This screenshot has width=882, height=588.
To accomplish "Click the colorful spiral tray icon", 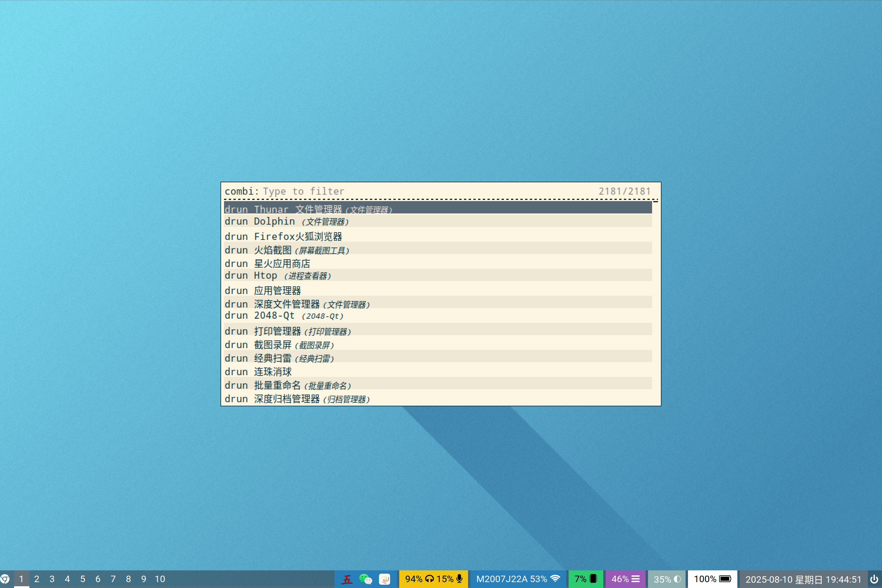I will coord(384,579).
